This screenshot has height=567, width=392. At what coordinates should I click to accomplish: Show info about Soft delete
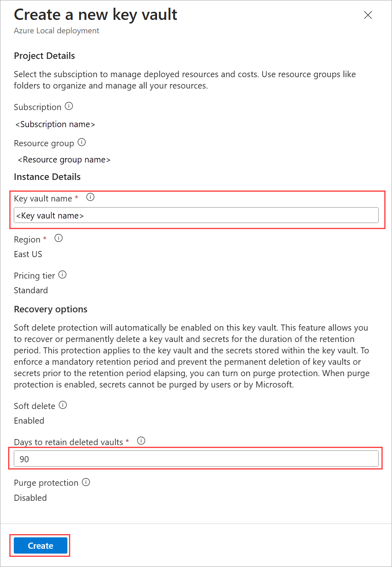63,405
